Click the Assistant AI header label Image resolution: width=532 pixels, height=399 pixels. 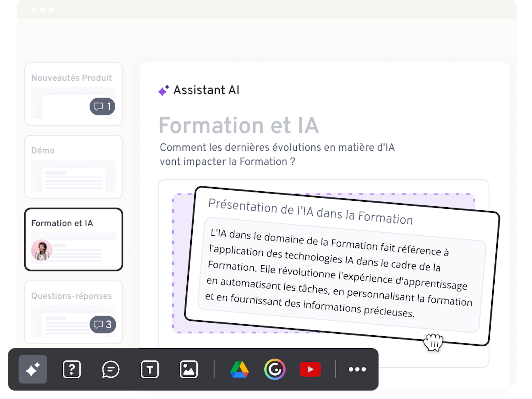pos(206,90)
